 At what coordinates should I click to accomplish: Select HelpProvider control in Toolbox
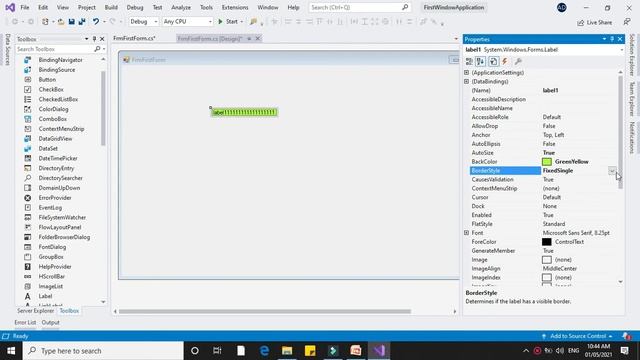[x=55, y=267]
